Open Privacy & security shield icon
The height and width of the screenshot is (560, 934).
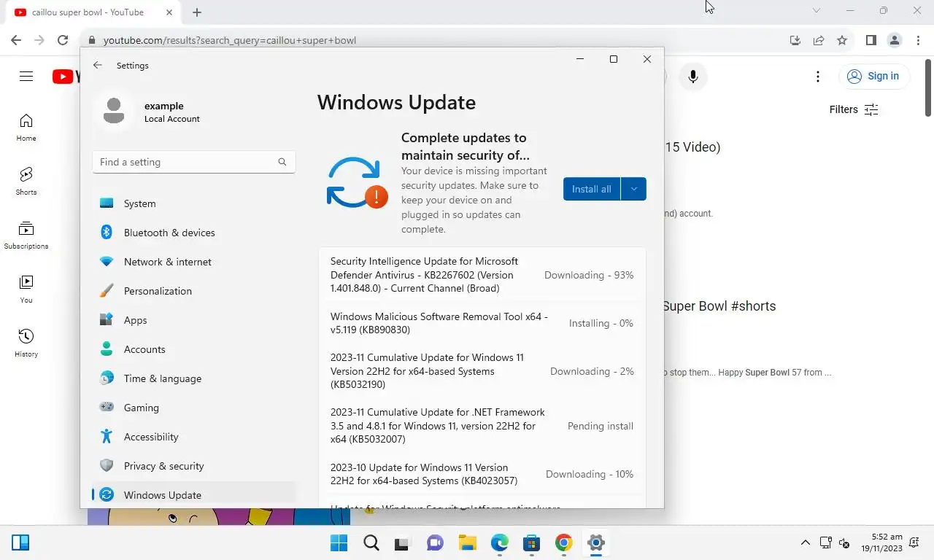(x=107, y=466)
